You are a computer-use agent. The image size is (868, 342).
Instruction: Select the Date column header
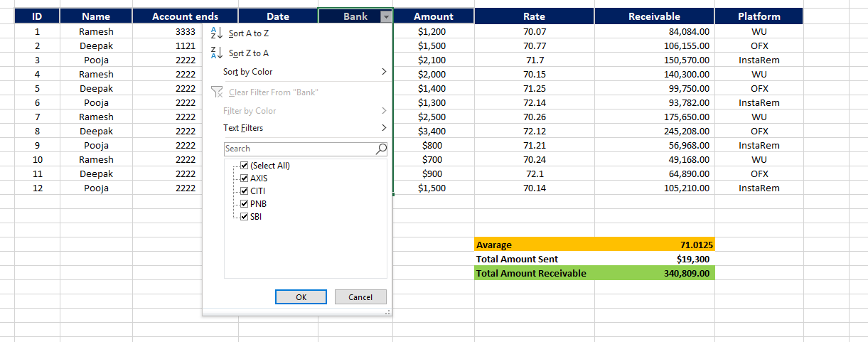[x=278, y=16]
